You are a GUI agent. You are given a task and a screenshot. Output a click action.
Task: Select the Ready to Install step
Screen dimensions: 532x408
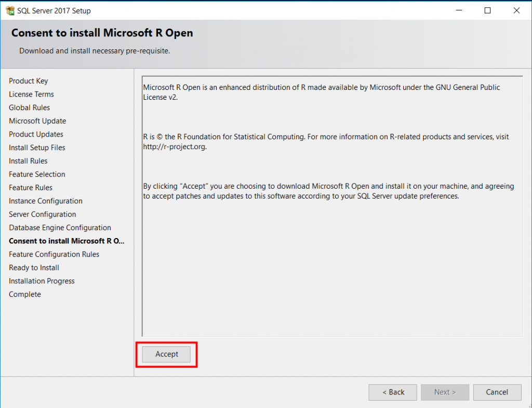pos(34,268)
